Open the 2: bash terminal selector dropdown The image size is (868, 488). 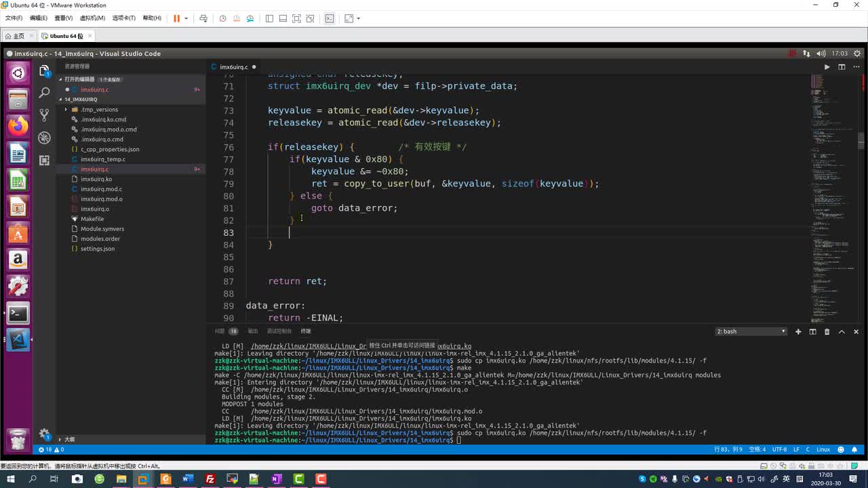(751, 331)
